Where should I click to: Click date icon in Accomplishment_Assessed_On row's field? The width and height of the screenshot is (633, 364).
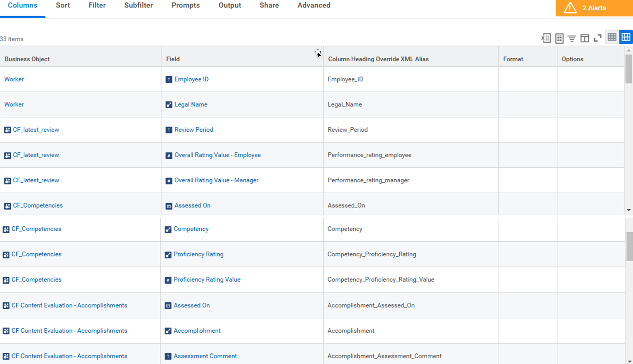[168, 306]
